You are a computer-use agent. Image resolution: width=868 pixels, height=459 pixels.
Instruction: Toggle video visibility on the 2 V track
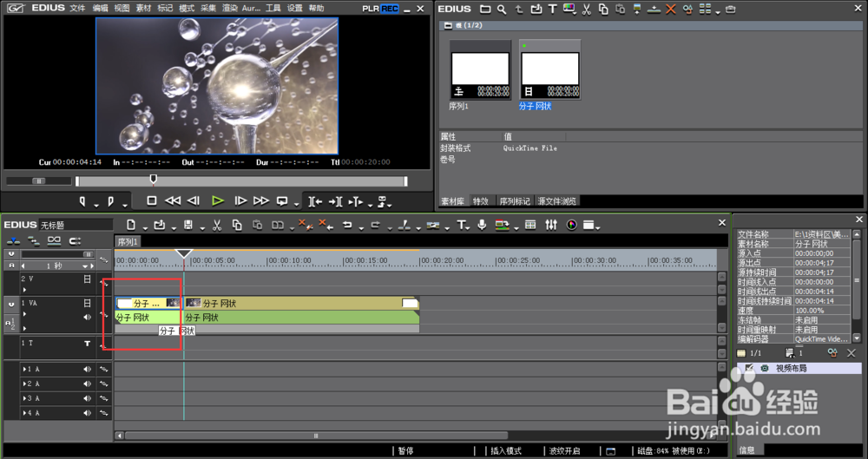87,279
